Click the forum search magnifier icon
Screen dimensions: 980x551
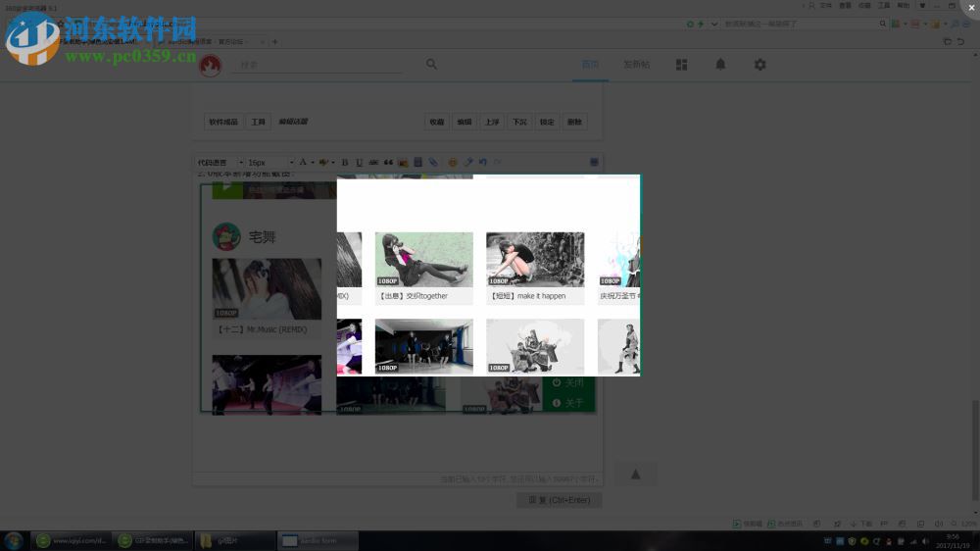point(431,64)
